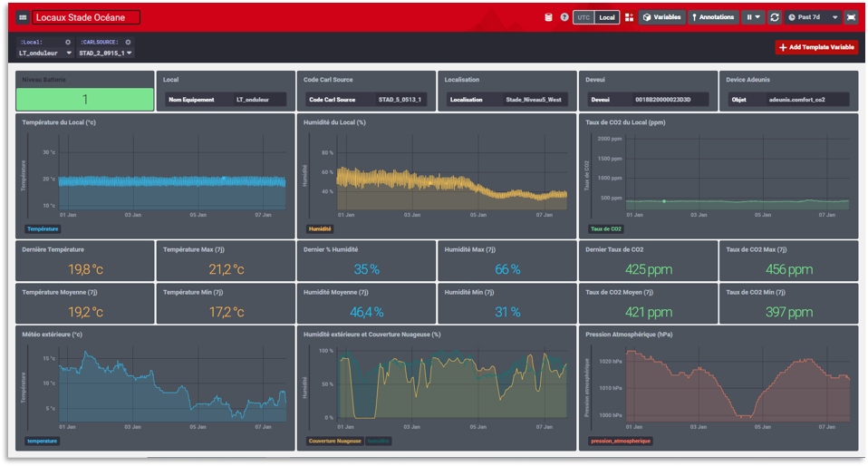This screenshot has height=466, width=868.
Task: Open the dashboards list grid icon
Action: [23, 18]
